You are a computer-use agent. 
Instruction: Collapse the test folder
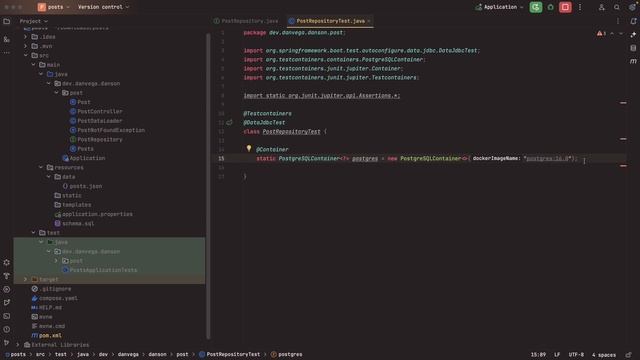(x=33, y=233)
